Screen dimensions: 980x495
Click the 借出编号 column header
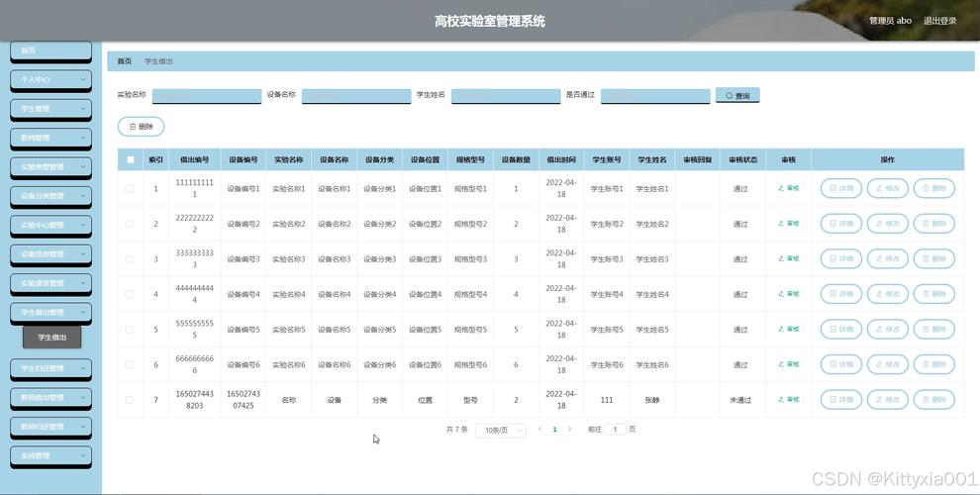coord(194,160)
